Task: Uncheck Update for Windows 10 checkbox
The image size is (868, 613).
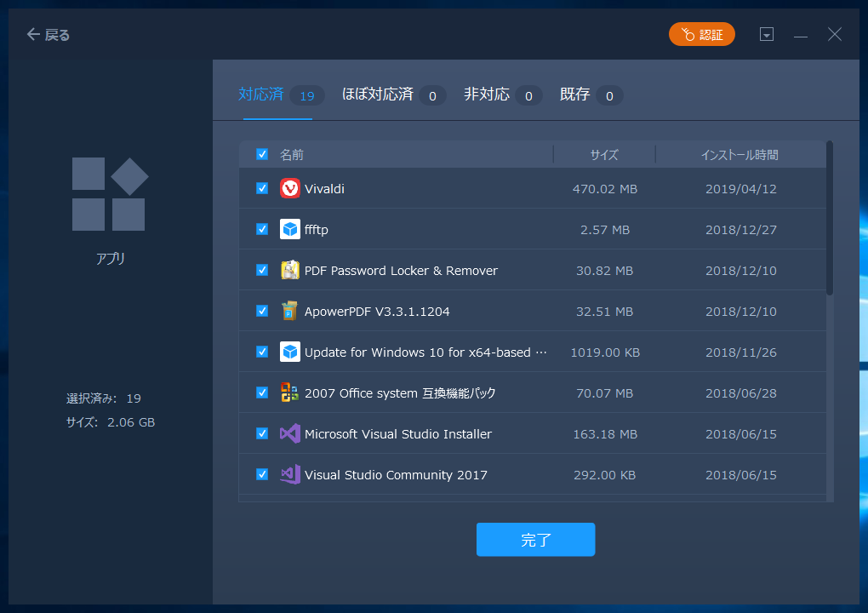Action: tap(262, 352)
